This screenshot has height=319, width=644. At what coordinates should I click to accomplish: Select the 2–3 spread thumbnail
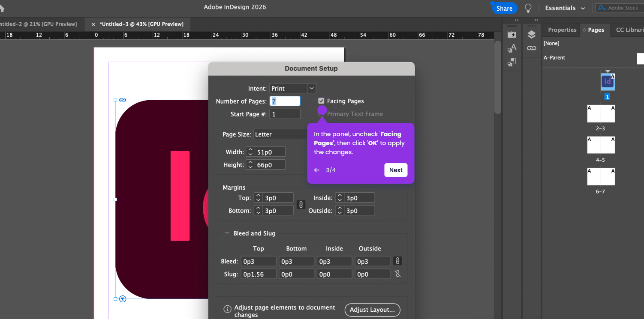pos(601,114)
